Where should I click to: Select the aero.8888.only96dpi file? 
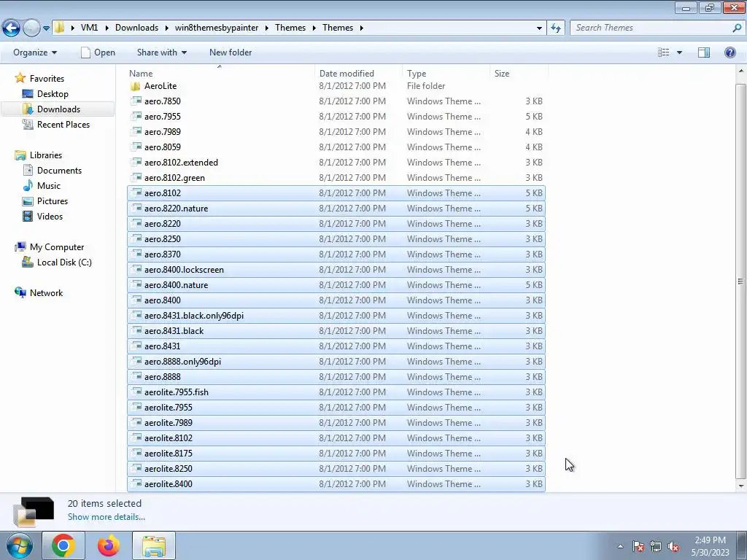(x=336, y=362)
